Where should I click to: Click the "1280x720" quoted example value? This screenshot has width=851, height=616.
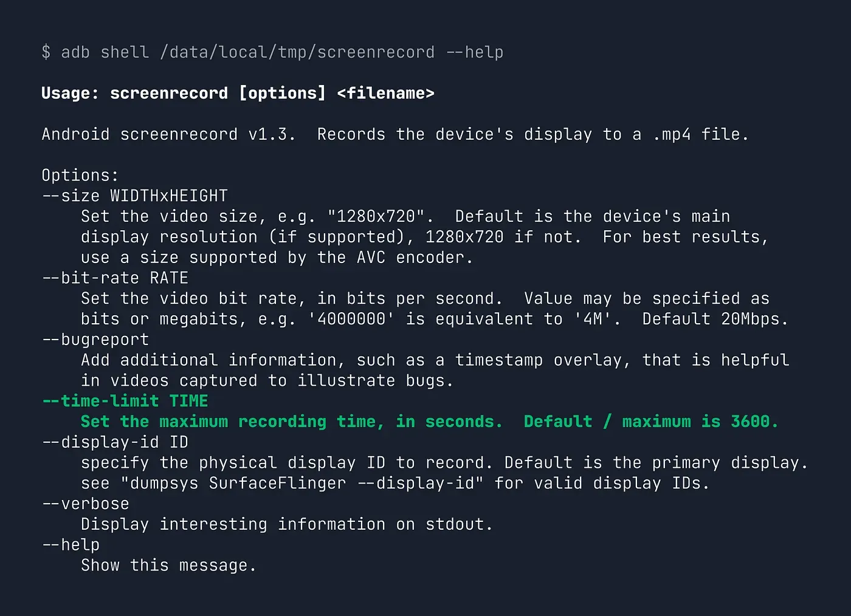(381, 217)
